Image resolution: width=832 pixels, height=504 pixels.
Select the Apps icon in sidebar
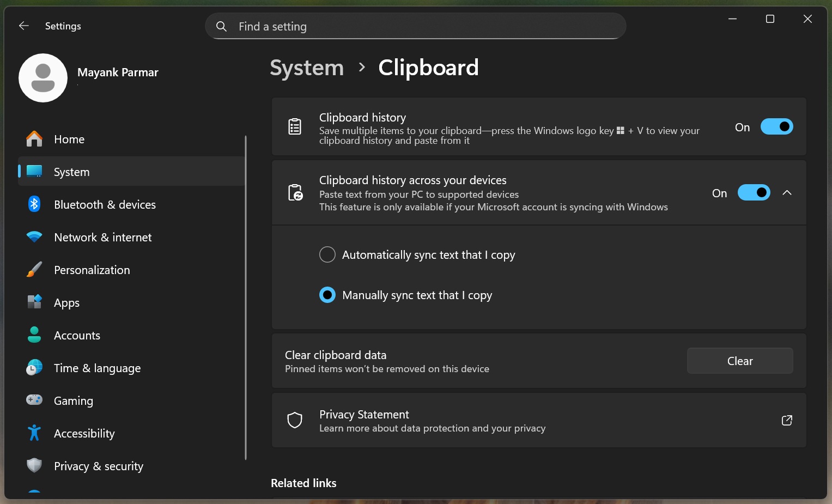[x=34, y=302]
